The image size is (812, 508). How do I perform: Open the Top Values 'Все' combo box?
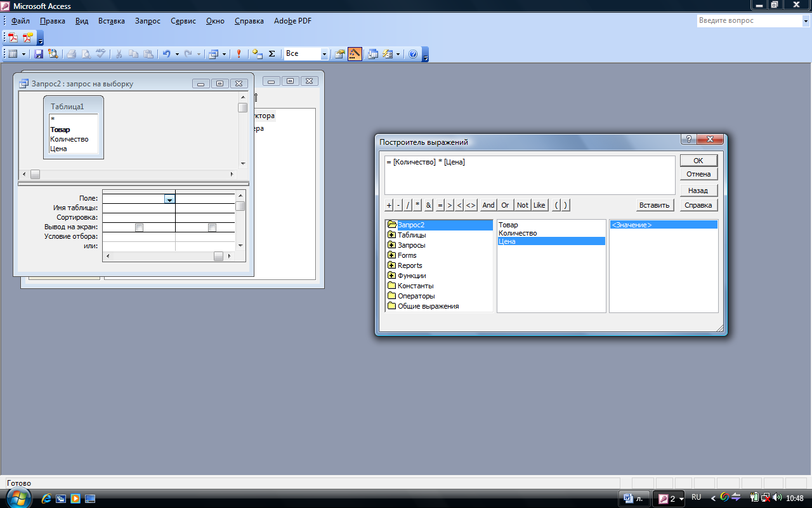click(324, 54)
